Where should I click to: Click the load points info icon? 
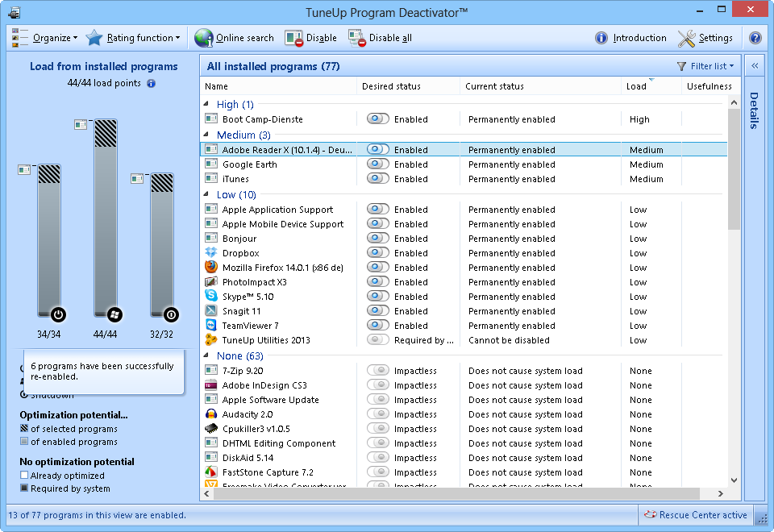point(151,83)
